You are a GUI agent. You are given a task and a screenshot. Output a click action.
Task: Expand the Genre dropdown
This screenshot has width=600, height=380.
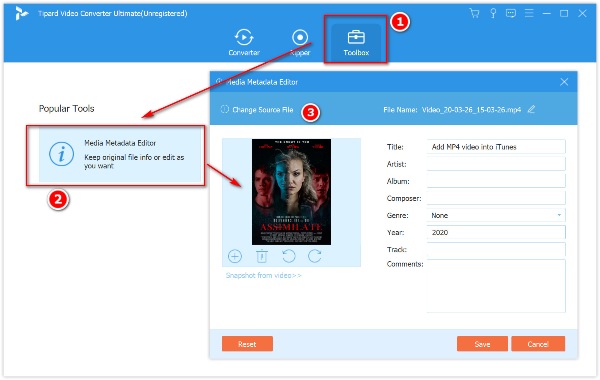click(496, 215)
